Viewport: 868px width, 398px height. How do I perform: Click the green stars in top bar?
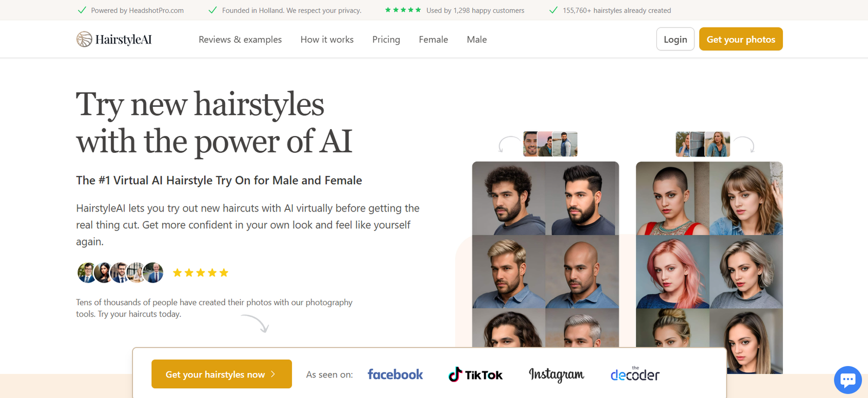(403, 10)
